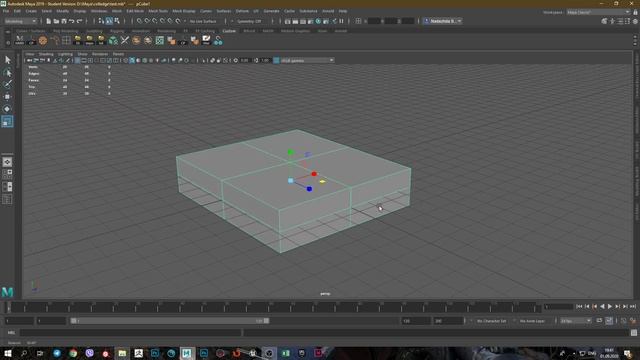Switch to single perspective pane layout
The width and height of the screenshot is (640, 360).
[7, 162]
